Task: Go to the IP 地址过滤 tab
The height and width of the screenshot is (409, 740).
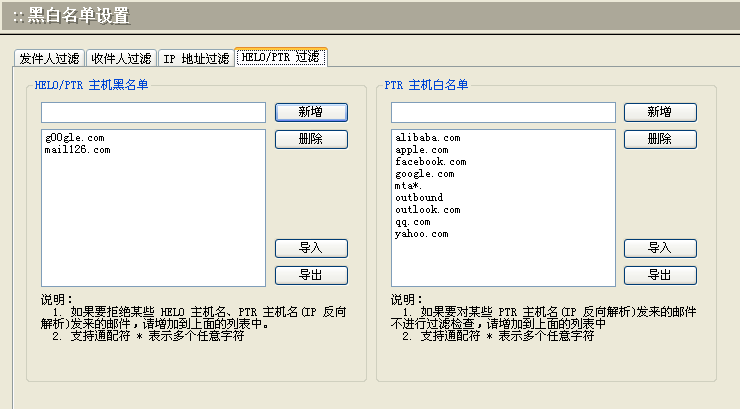Action: pyautogui.click(x=196, y=59)
